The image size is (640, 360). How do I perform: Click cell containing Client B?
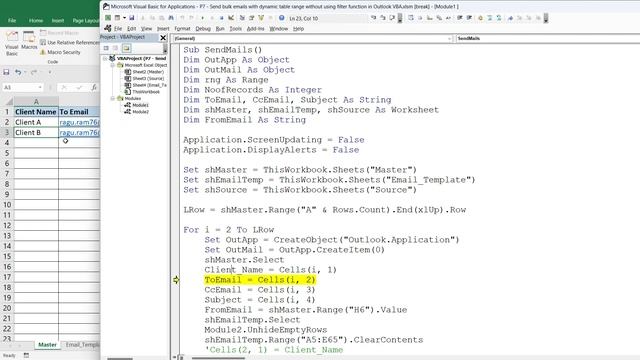pyautogui.click(x=36, y=132)
